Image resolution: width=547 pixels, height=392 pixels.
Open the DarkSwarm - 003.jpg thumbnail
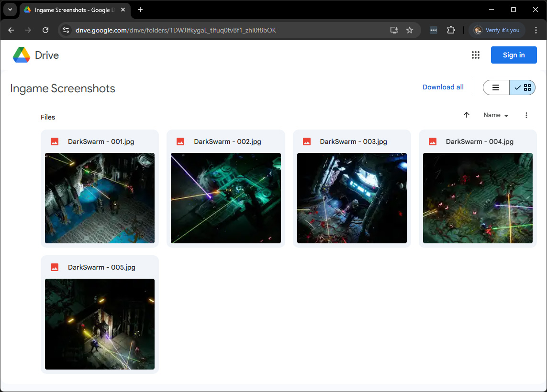click(x=352, y=198)
